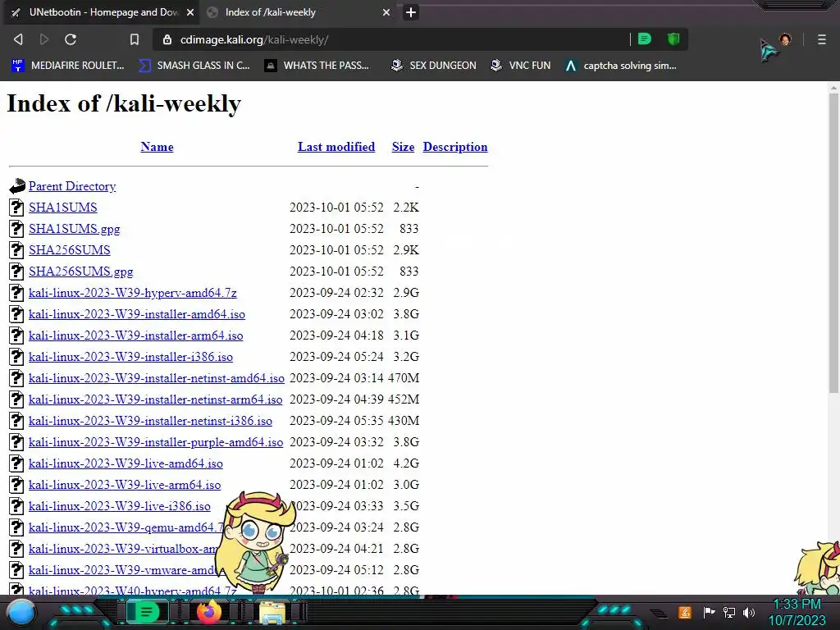
Task: Bookmark this page with bookmark icon
Action: coord(135,39)
